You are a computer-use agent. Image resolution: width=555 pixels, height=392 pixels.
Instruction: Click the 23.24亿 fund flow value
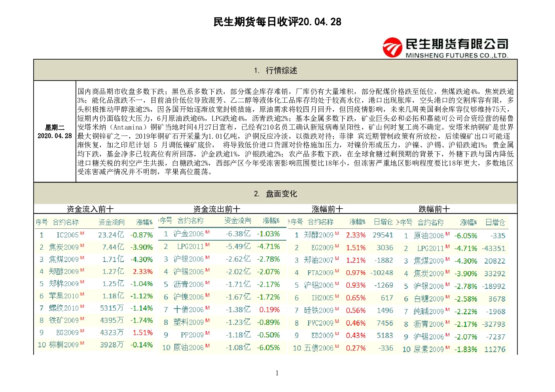coord(111,235)
